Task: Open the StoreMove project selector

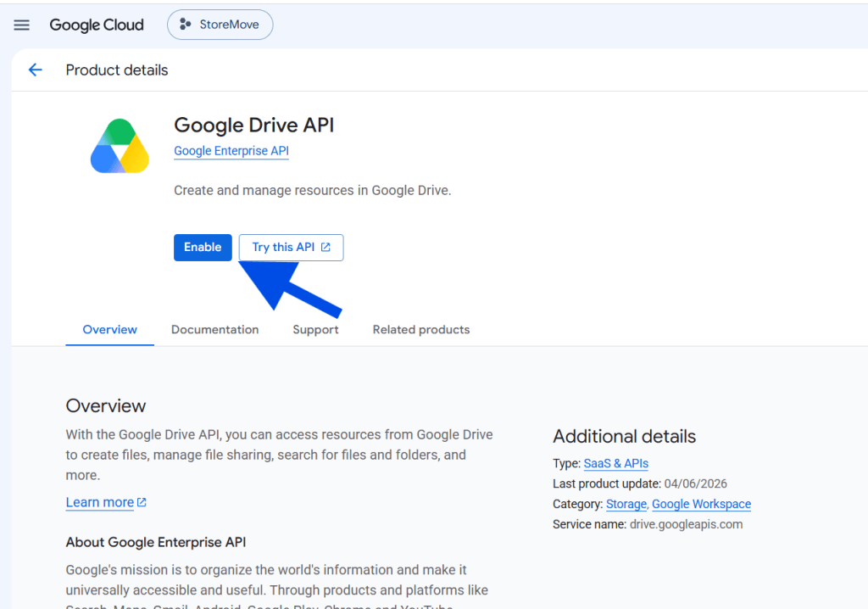Action: coord(220,25)
